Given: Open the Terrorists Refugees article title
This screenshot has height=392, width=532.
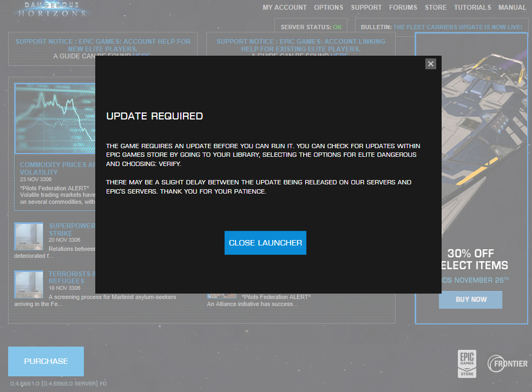Looking at the screenshot, I should 72,277.
